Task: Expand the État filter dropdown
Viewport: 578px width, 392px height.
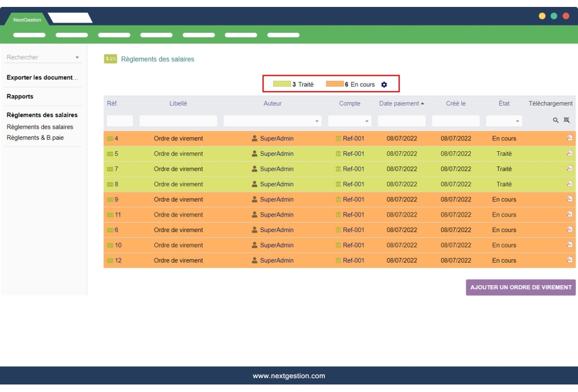Action: pos(517,121)
